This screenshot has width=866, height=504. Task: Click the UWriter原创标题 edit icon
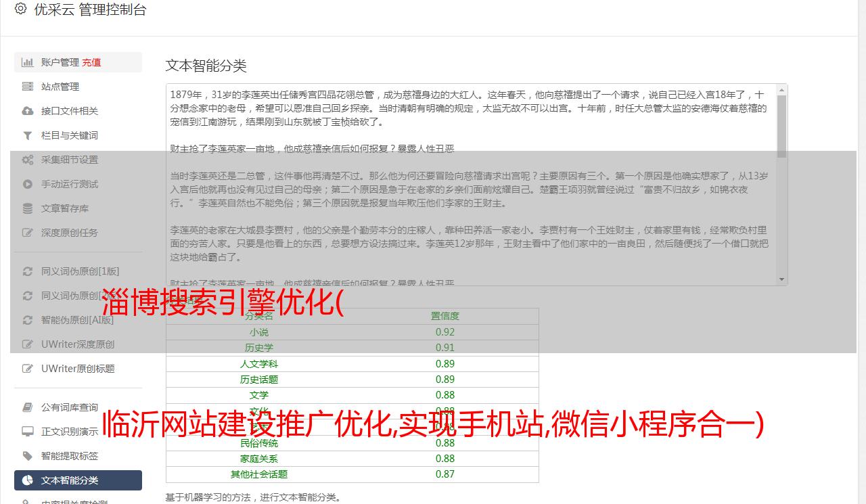[x=28, y=369]
